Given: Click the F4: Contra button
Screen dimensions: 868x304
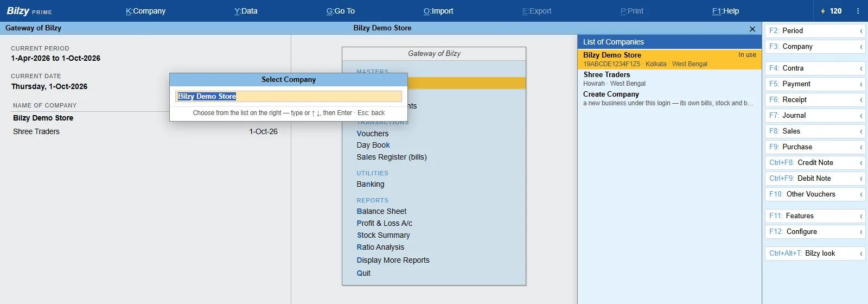Looking at the screenshot, I should (815, 68).
